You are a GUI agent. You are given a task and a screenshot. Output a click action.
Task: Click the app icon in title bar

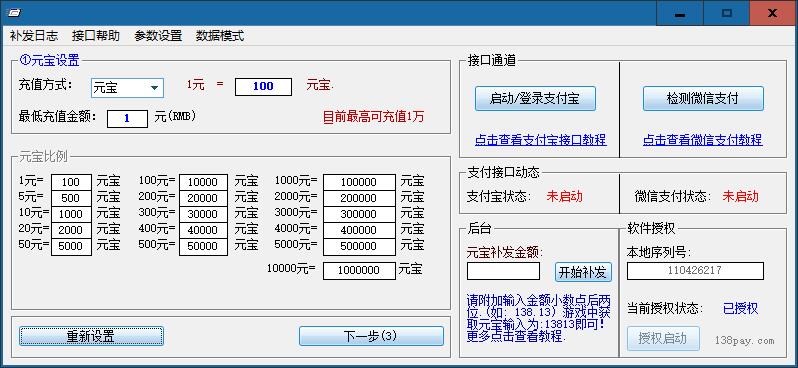[13, 13]
